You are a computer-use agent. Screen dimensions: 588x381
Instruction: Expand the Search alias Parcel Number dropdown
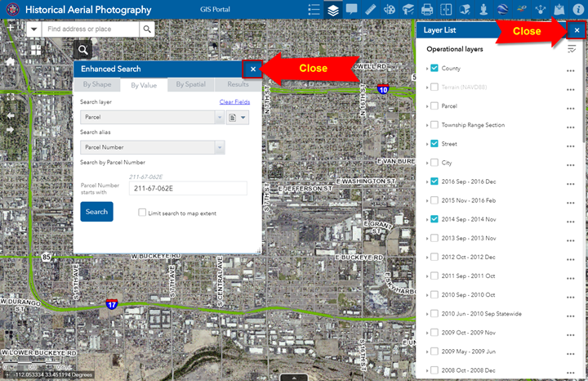click(x=219, y=147)
